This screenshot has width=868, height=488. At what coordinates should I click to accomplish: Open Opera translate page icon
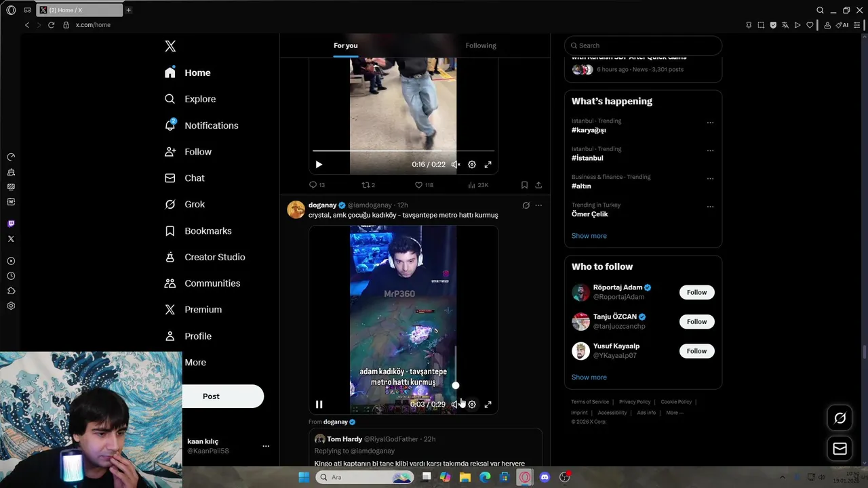click(x=785, y=25)
